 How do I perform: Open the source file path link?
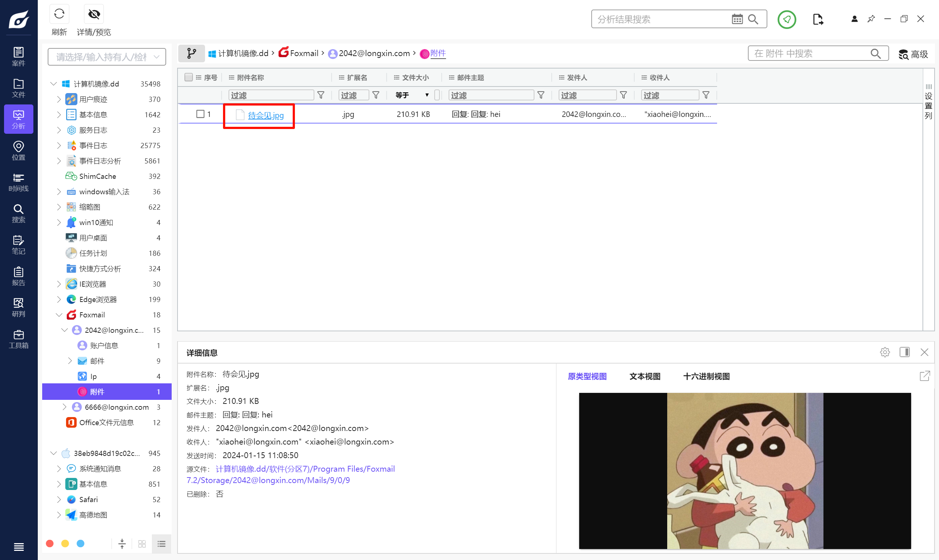pos(291,474)
